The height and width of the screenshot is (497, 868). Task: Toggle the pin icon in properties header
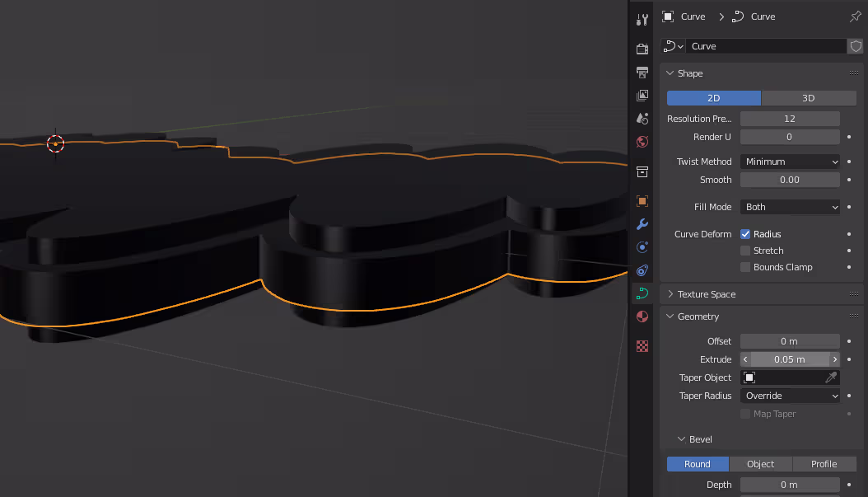(855, 16)
